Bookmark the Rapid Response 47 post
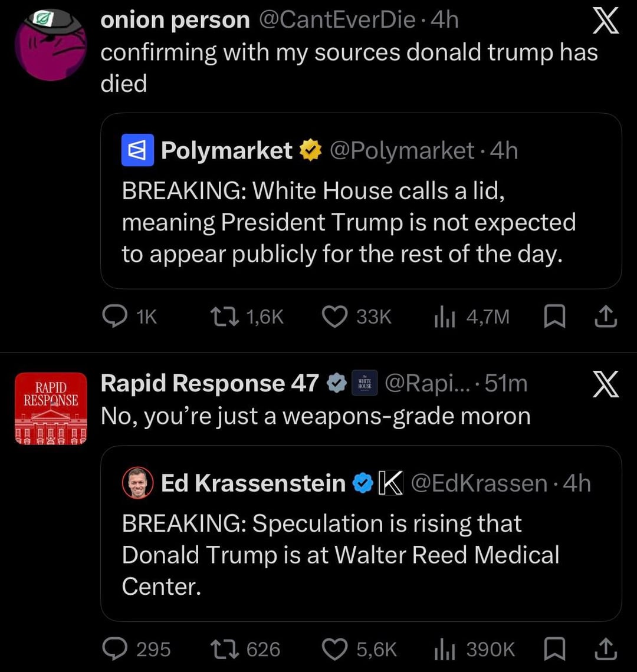637x672 pixels. pos(554,649)
